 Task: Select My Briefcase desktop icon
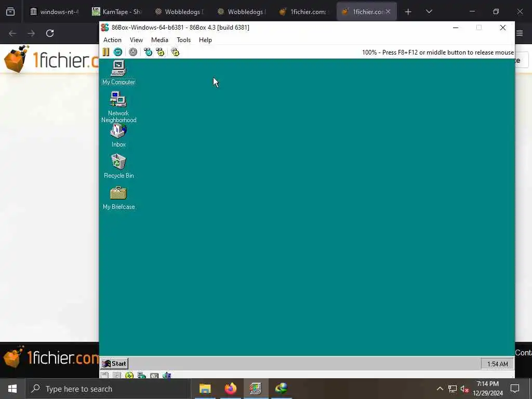coord(118,198)
